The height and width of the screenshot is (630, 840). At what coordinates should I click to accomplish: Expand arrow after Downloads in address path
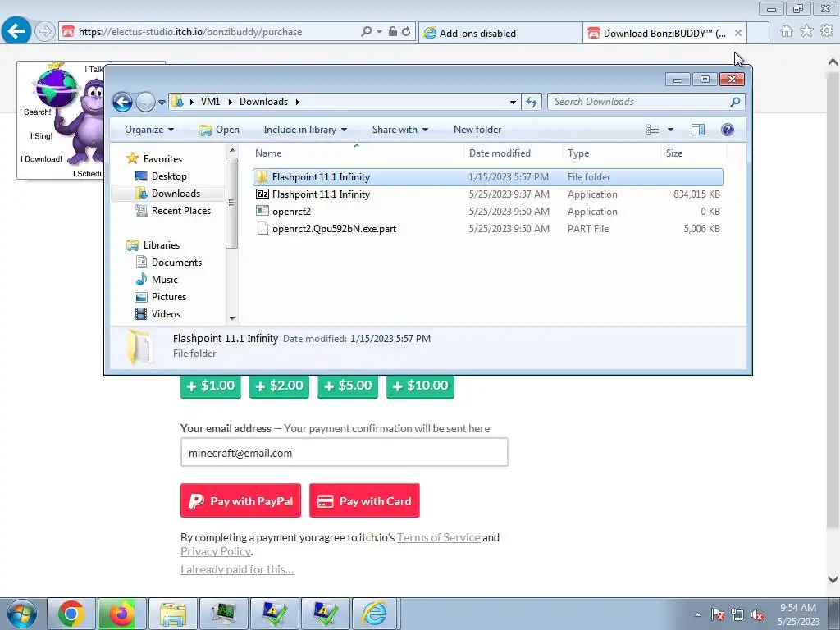pos(297,102)
